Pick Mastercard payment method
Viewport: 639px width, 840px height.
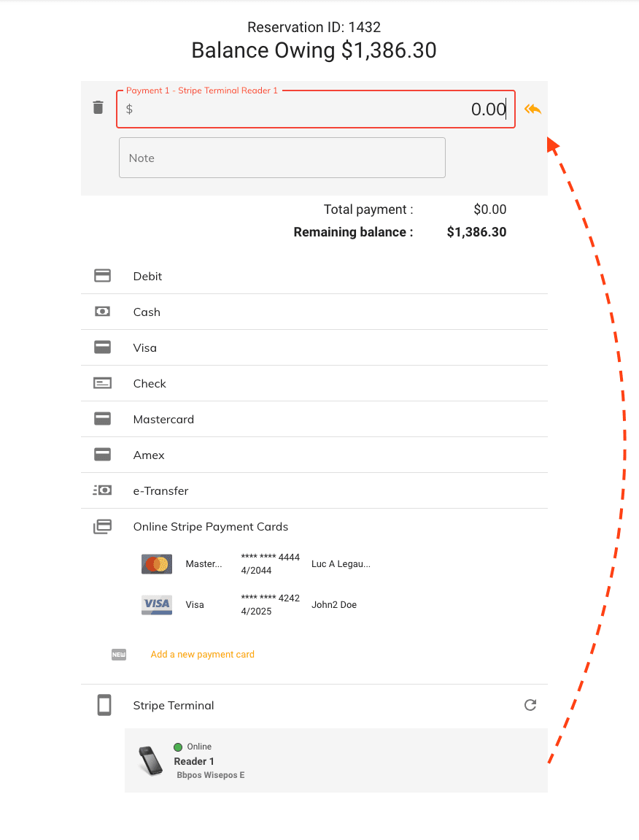click(314, 419)
